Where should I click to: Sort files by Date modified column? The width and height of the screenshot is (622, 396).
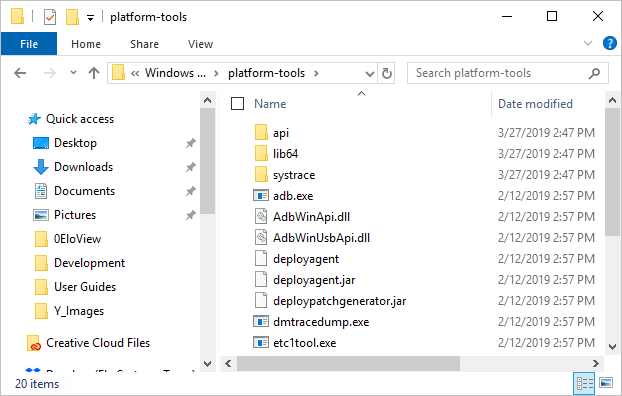(535, 104)
